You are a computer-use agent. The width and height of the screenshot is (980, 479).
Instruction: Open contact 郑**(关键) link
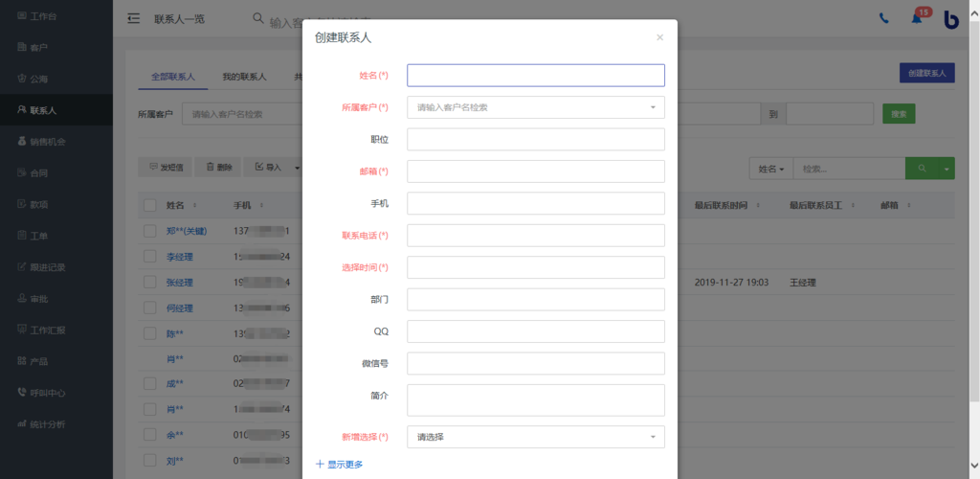point(187,231)
